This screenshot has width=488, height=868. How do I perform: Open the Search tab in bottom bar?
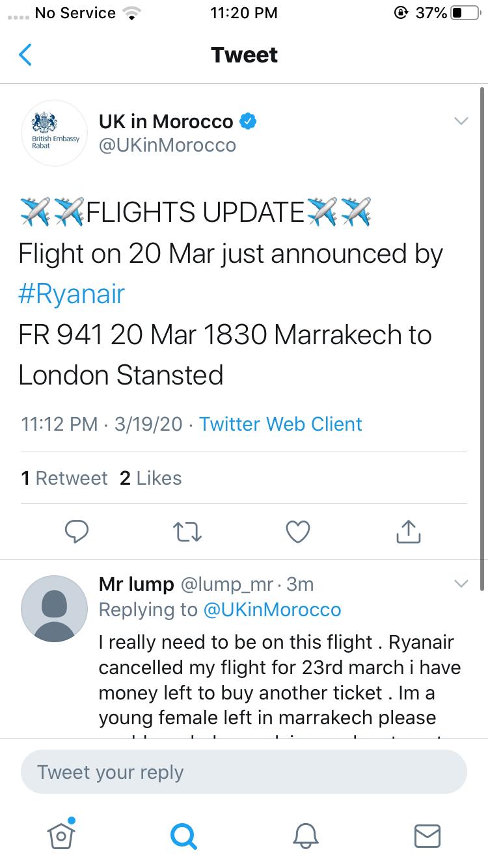pyautogui.click(x=183, y=834)
